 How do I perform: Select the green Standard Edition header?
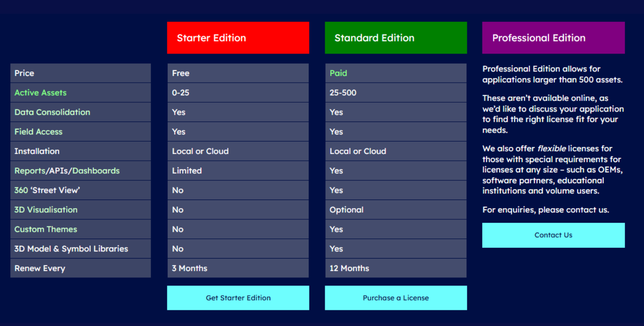click(395, 38)
